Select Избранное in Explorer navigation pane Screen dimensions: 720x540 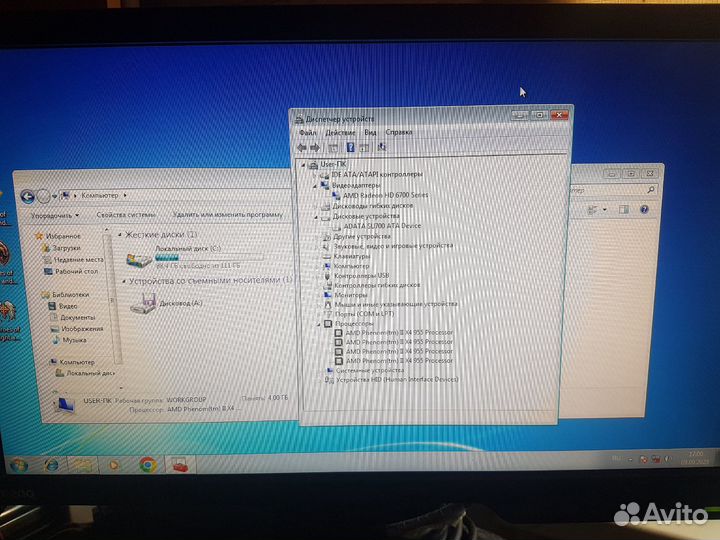pos(63,236)
